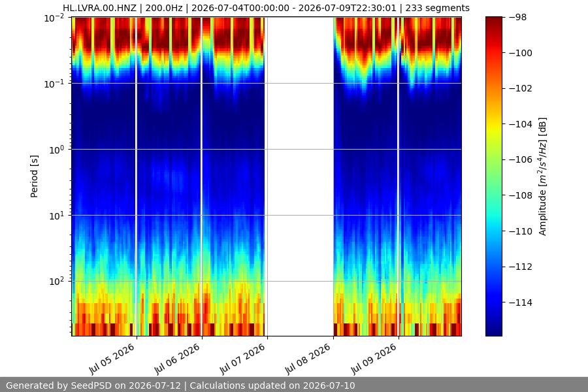Click the 'Amplitude [m²/s⁴/Hz] [dB]' colorbar label
Viewport: 588px width, 392px height.
click(x=543, y=176)
